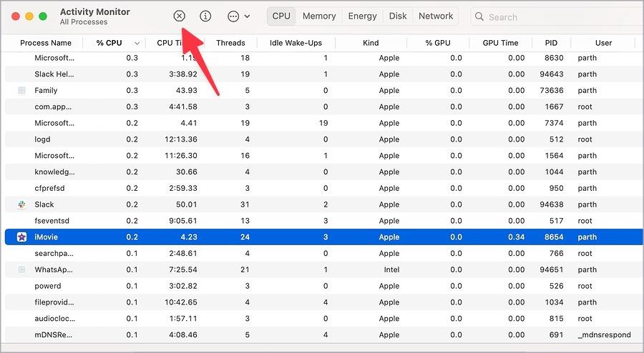Sort by Process Name column header
The image size is (644, 353).
pyautogui.click(x=46, y=43)
